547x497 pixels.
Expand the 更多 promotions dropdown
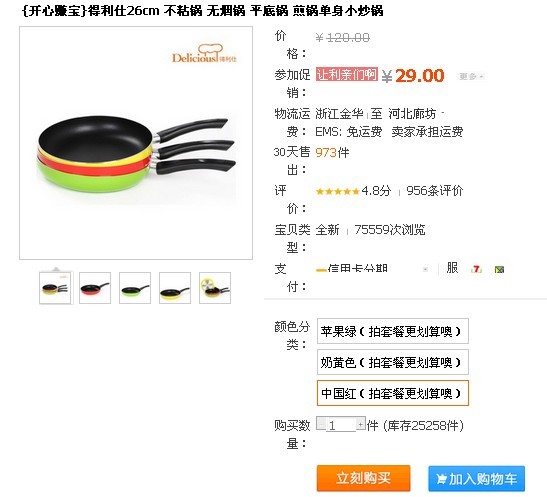coord(471,76)
